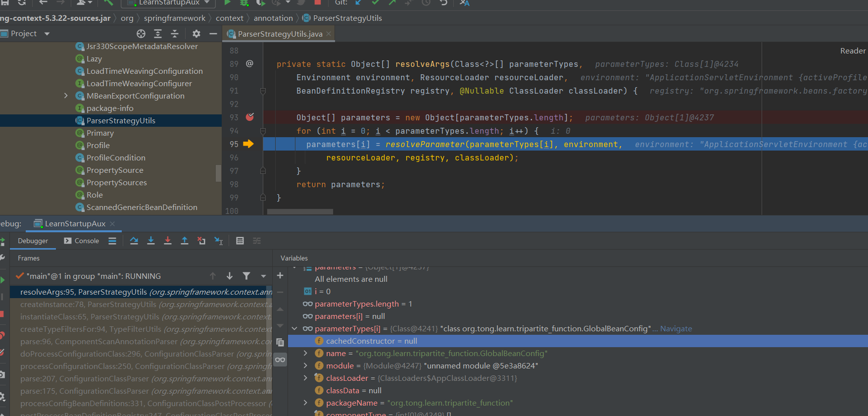Switch to the Debugger tab
Image resolution: width=868 pixels, height=416 pixels.
(33, 241)
